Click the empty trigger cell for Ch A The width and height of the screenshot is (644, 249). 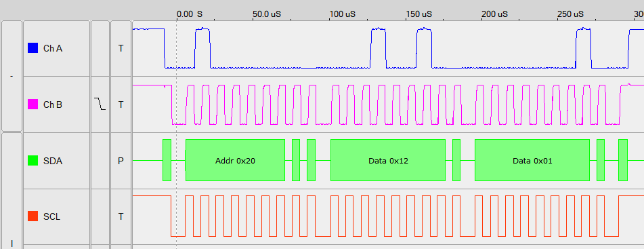pyautogui.click(x=100, y=49)
